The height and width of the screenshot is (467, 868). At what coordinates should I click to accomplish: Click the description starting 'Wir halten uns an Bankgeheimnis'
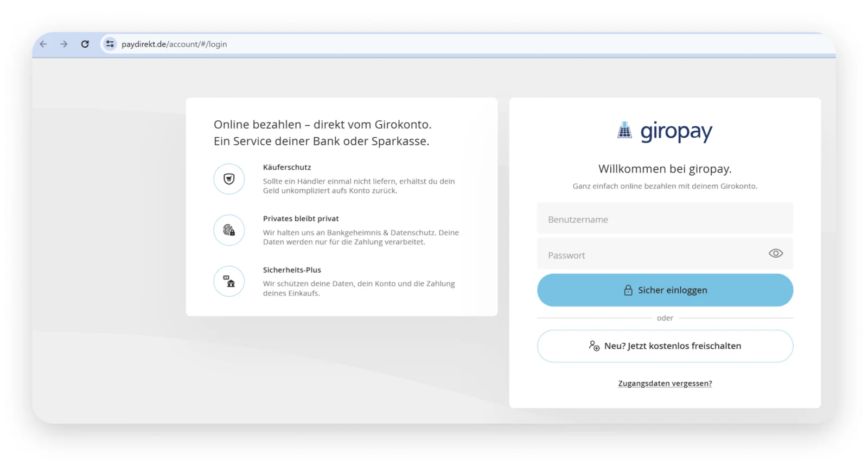coord(361,237)
